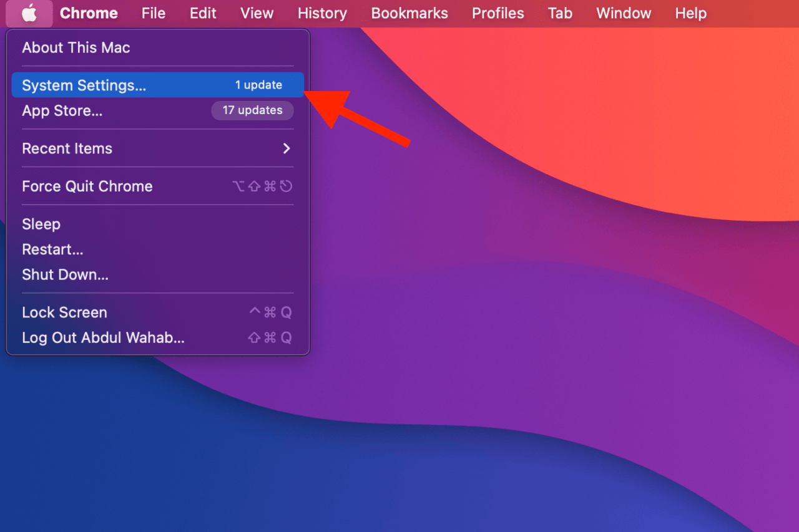Open the View menu
The image size is (799, 532).
pyautogui.click(x=257, y=13)
